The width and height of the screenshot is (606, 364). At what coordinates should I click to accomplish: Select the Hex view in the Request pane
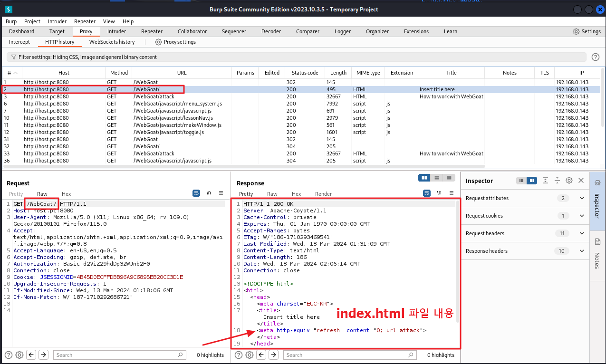coord(67,194)
